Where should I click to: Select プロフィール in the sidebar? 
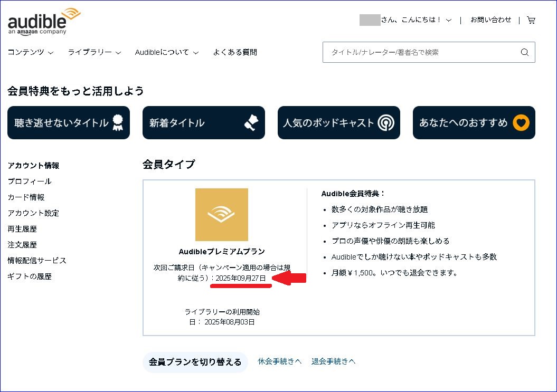coord(30,181)
